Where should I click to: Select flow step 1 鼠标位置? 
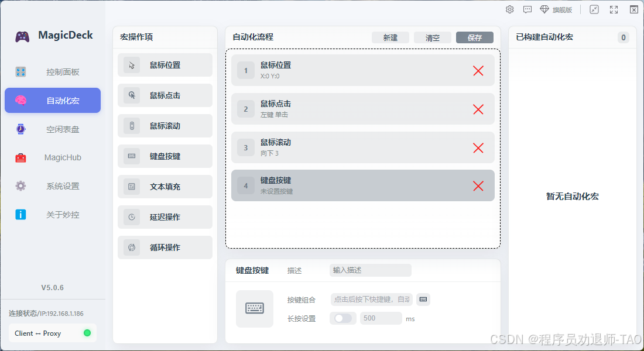point(362,70)
